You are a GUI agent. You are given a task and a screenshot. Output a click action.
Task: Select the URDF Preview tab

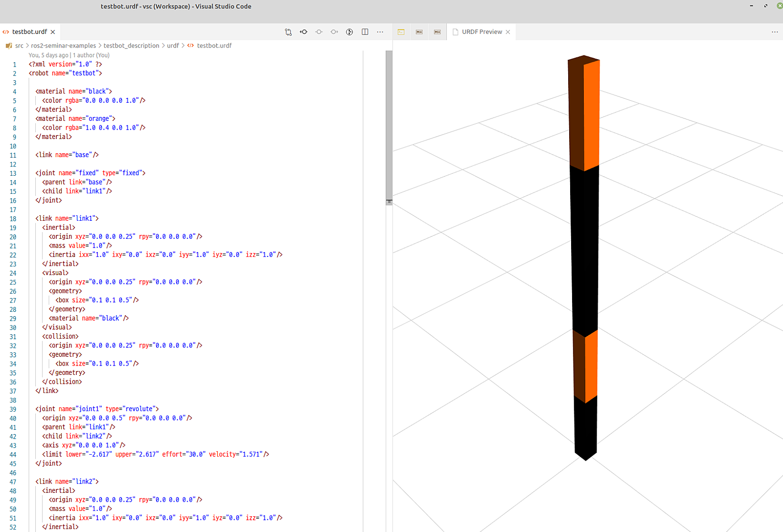pyautogui.click(x=482, y=32)
